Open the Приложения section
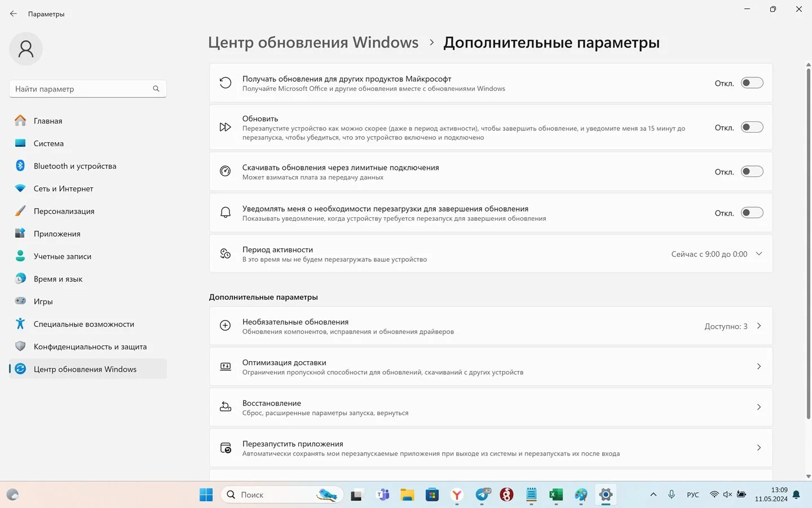The height and width of the screenshot is (508, 812). pos(87,234)
